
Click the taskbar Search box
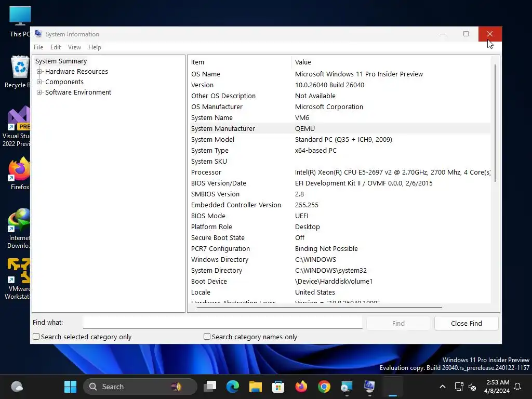coord(140,387)
